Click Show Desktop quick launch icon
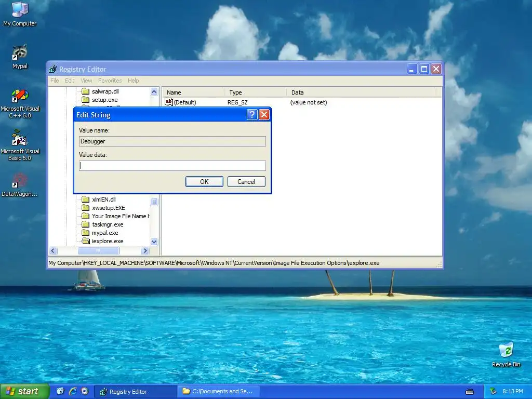Image resolution: width=532 pixels, height=399 pixels. coord(60,391)
